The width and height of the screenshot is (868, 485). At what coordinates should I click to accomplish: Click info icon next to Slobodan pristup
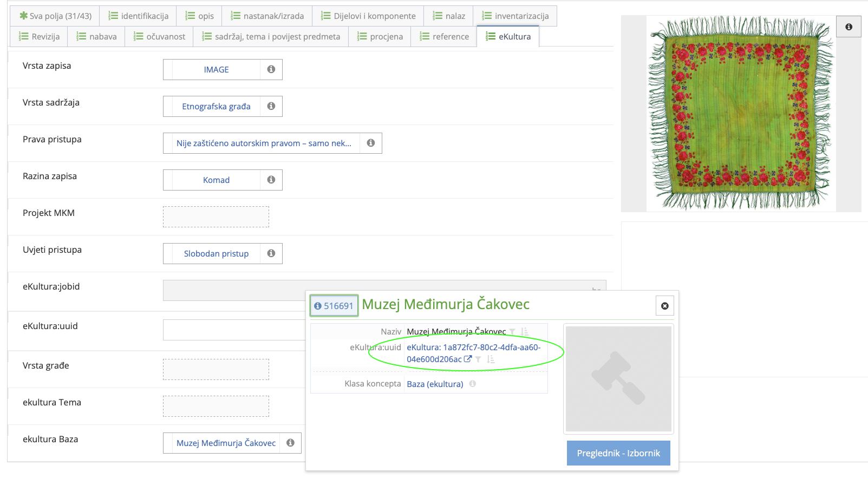(x=271, y=253)
